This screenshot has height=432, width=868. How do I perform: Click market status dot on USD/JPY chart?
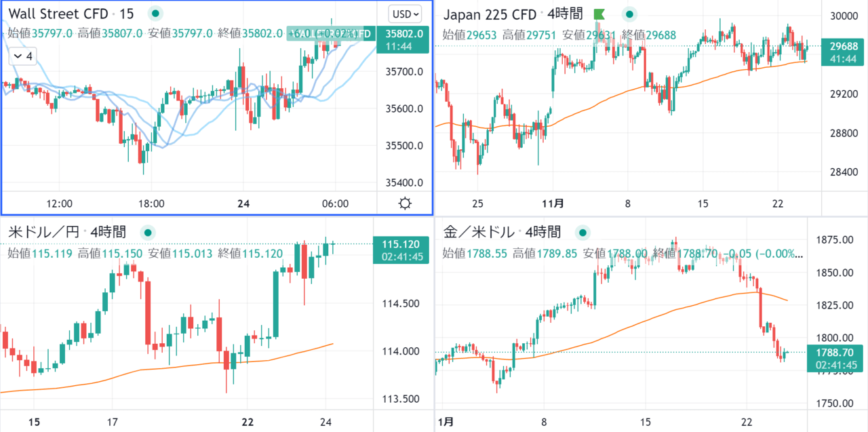pyautogui.click(x=146, y=232)
